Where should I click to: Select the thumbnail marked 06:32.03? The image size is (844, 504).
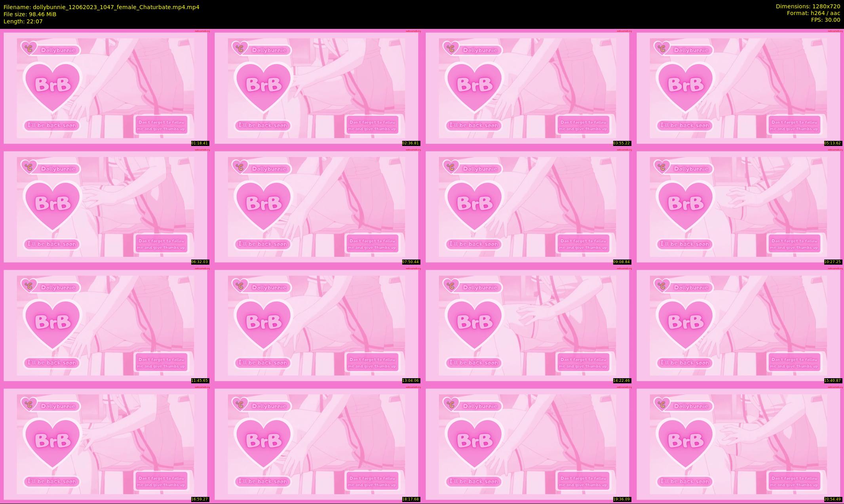[105, 207]
